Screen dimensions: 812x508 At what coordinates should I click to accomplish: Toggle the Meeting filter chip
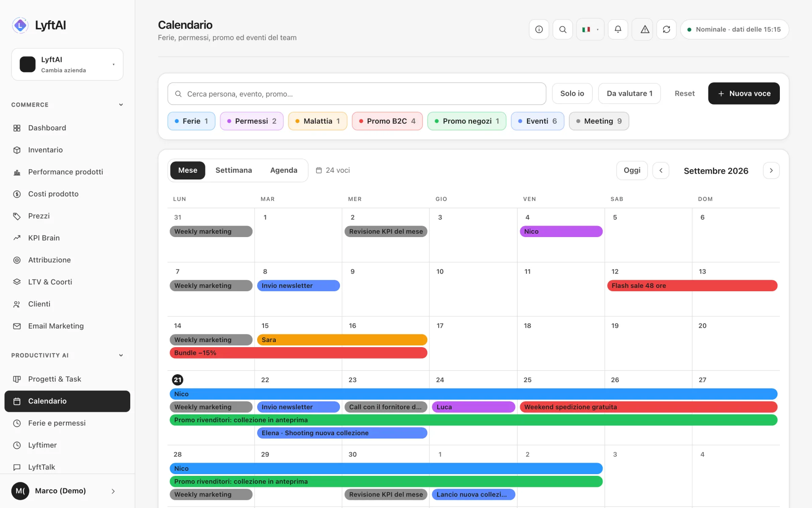tap(599, 121)
